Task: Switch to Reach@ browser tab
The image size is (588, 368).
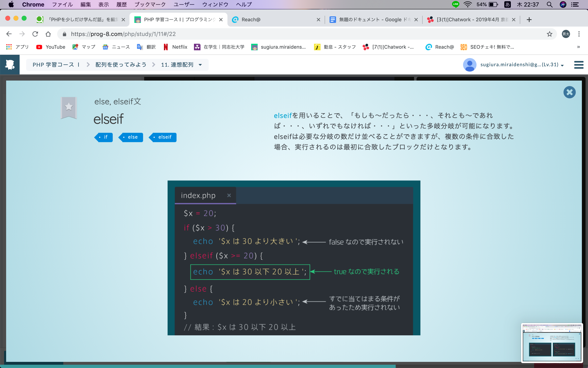Action: 276,19
